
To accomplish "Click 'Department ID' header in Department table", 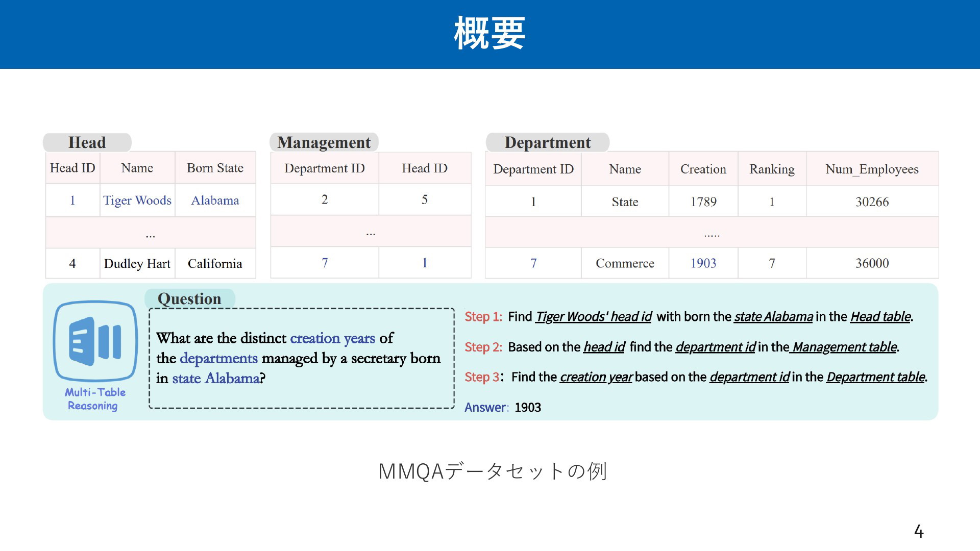I will click(x=533, y=169).
